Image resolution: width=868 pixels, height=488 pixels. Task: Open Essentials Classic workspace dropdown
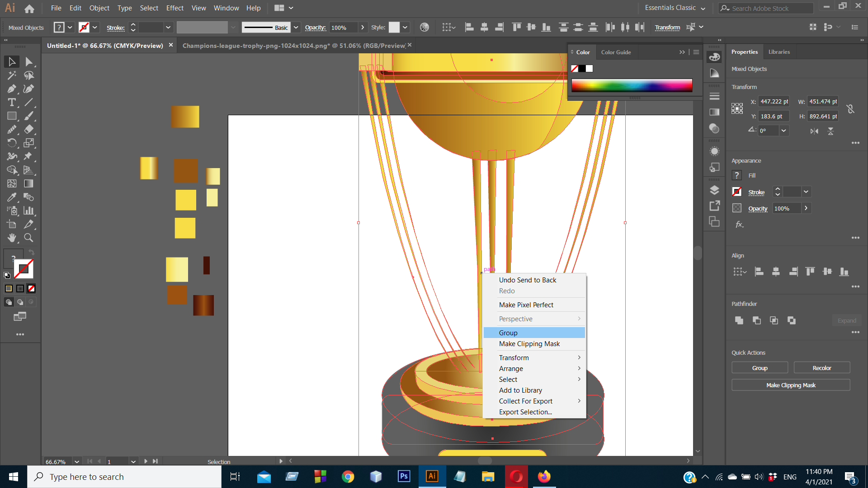[x=675, y=8]
